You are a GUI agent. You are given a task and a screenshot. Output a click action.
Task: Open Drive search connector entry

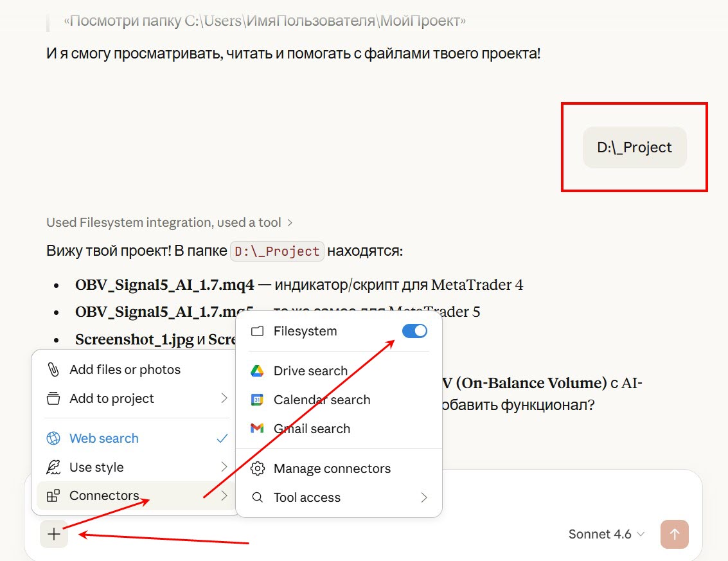[310, 371]
